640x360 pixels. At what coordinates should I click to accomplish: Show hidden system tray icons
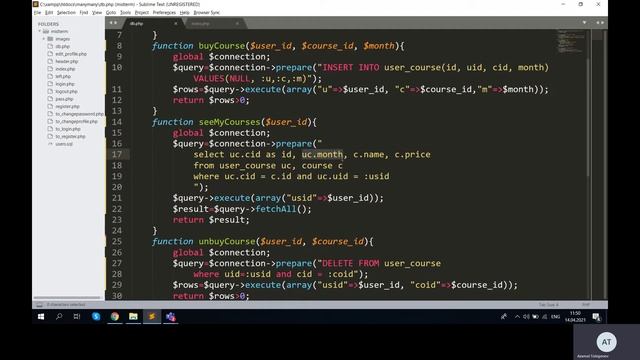[x=517, y=317]
